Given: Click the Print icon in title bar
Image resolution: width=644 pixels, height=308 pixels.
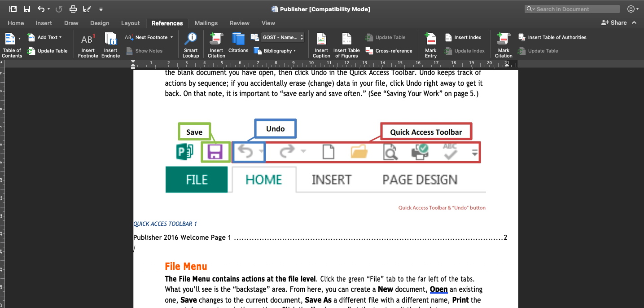Looking at the screenshot, I should [x=73, y=9].
